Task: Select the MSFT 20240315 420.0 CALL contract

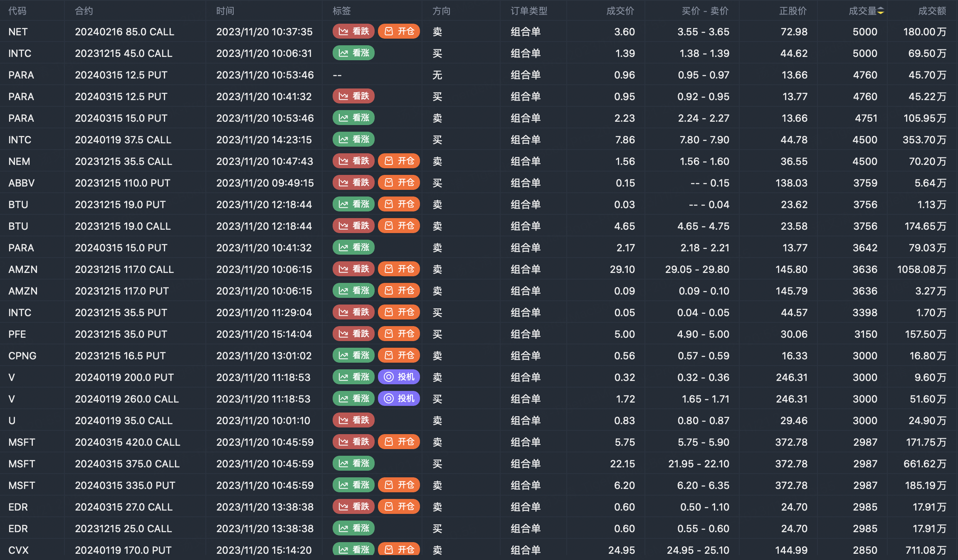Action: (127, 442)
